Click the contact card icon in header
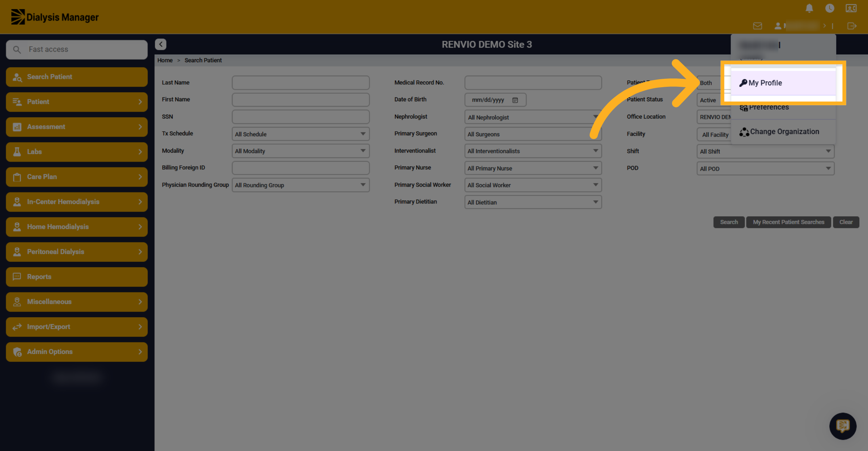 point(851,8)
